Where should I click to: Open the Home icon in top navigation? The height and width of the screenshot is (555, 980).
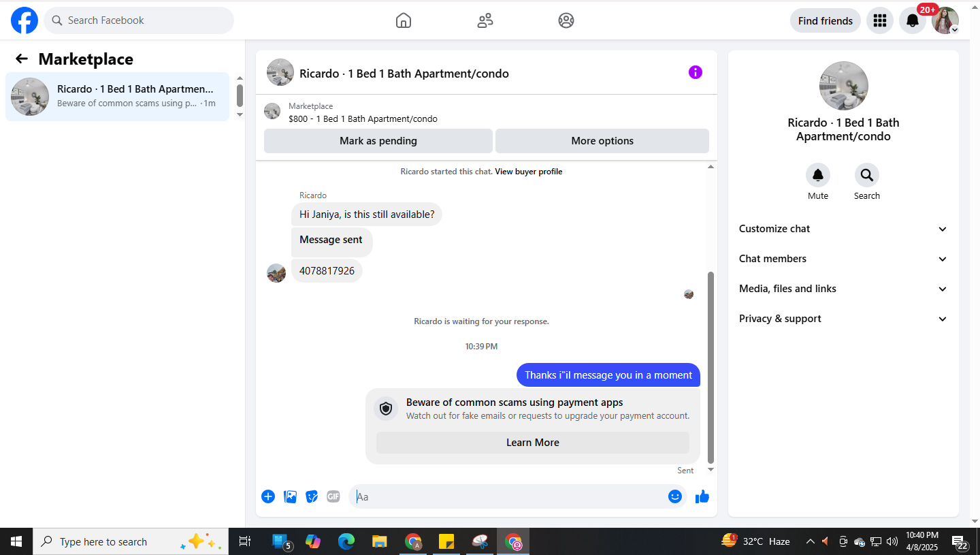click(404, 20)
